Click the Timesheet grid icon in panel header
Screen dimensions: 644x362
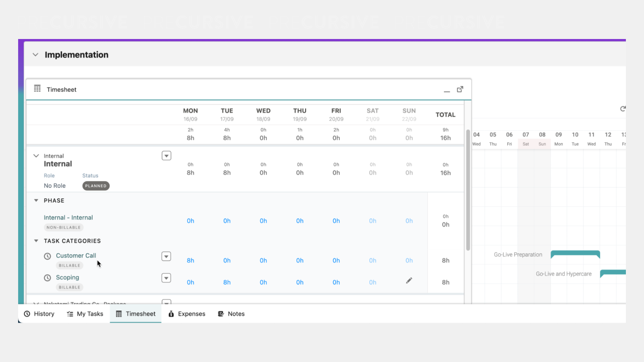point(37,89)
